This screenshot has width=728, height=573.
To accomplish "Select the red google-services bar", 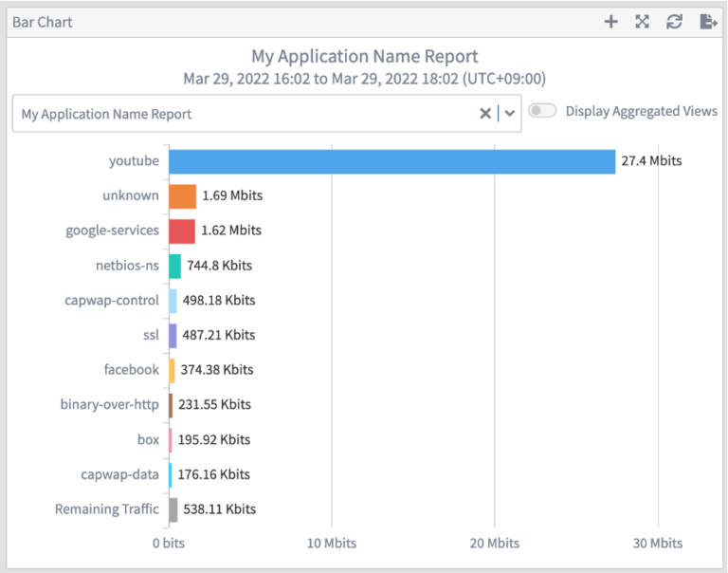I will coord(182,231).
